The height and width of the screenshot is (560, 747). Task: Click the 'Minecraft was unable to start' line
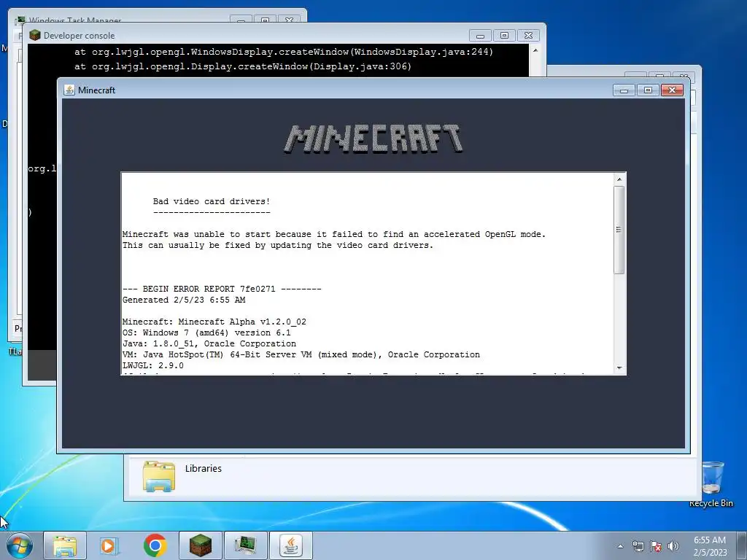click(334, 234)
